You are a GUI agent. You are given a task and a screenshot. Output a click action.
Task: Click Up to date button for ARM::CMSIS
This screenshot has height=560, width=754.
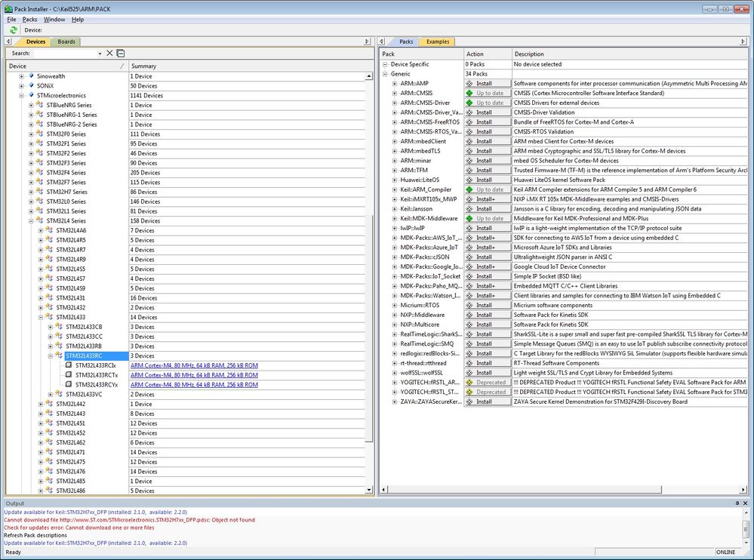[x=488, y=93]
